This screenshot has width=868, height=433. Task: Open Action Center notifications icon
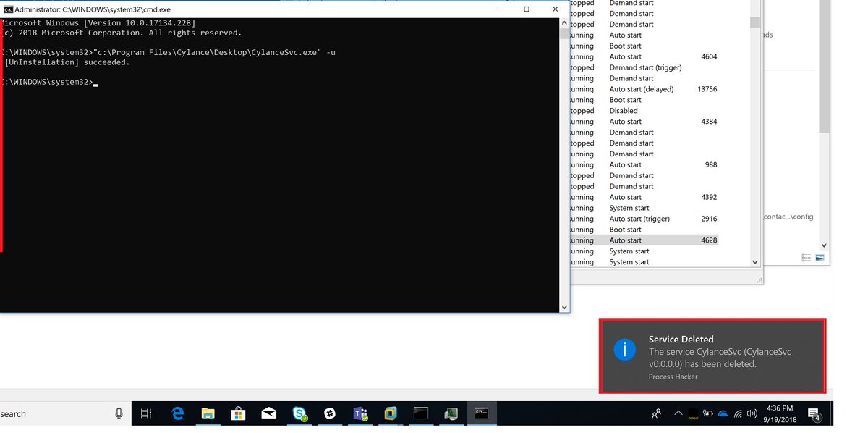pos(814,413)
